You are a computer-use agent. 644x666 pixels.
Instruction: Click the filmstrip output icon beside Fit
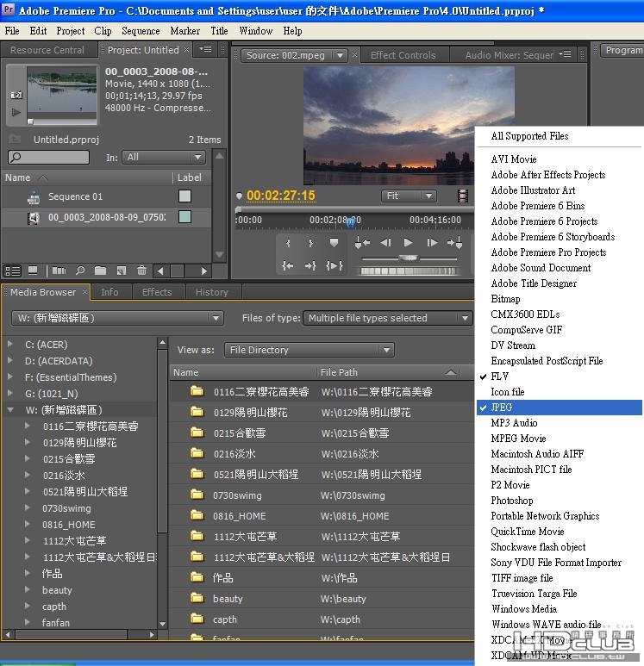click(x=462, y=196)
